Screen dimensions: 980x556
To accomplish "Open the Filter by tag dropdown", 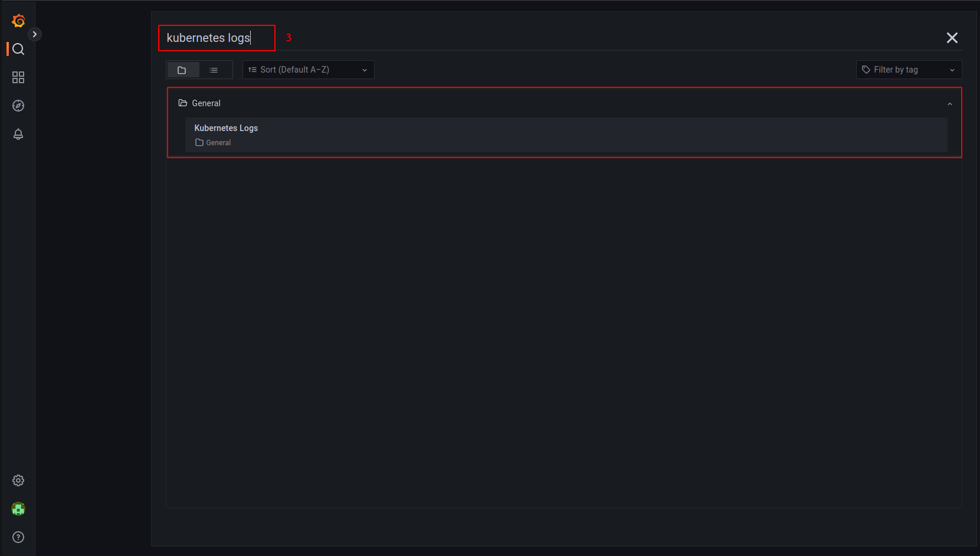I will tap(908, 70).
